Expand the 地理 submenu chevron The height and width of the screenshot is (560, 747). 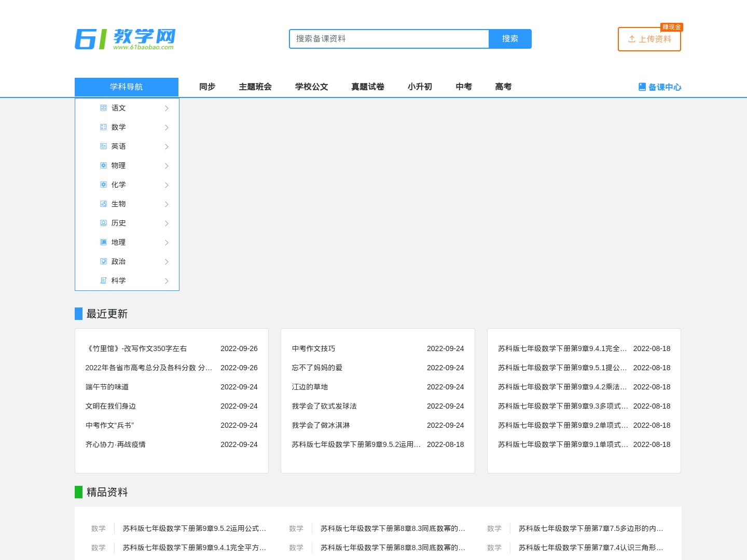point(167,243)
